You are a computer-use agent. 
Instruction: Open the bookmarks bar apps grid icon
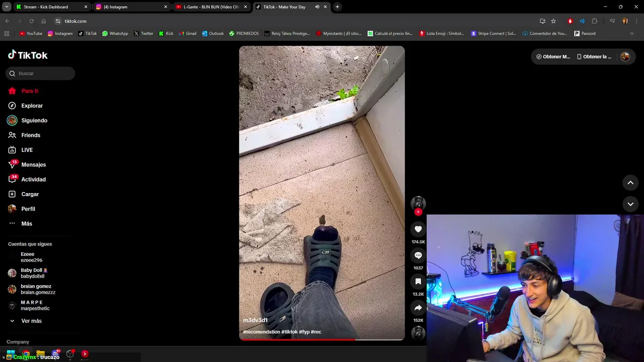[7, 34]
